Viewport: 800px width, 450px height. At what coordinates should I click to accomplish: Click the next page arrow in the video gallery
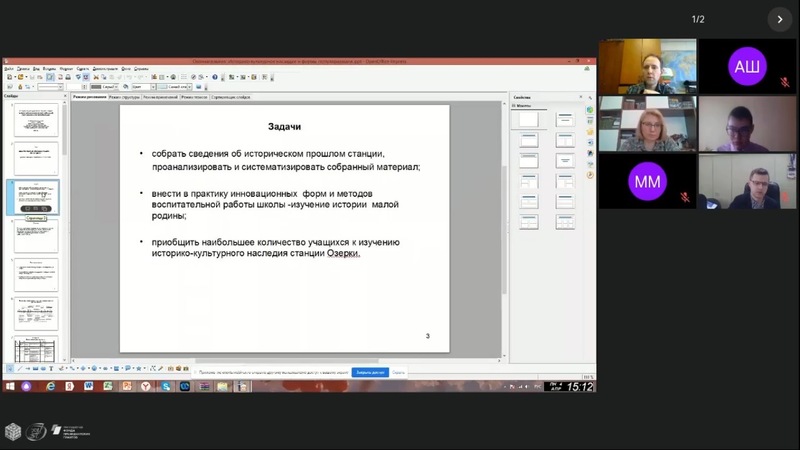(780, 19)
